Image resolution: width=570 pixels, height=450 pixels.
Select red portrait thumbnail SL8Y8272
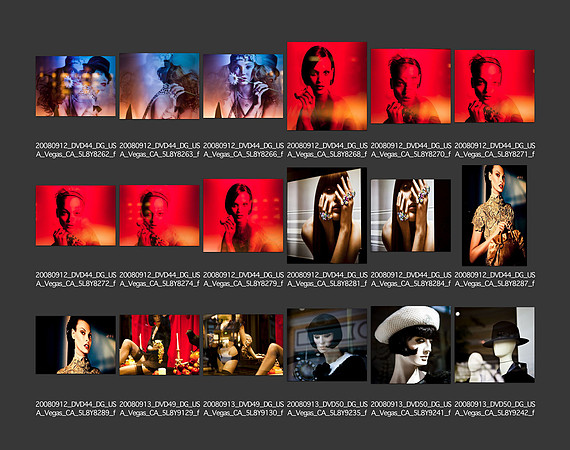[76, 216]
